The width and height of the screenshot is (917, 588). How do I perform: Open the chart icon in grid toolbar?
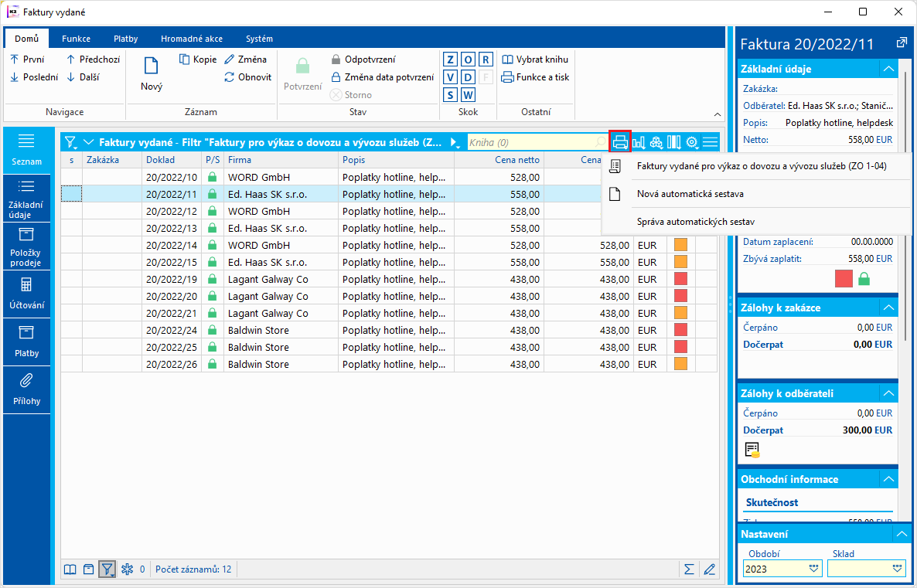point(639,142)
